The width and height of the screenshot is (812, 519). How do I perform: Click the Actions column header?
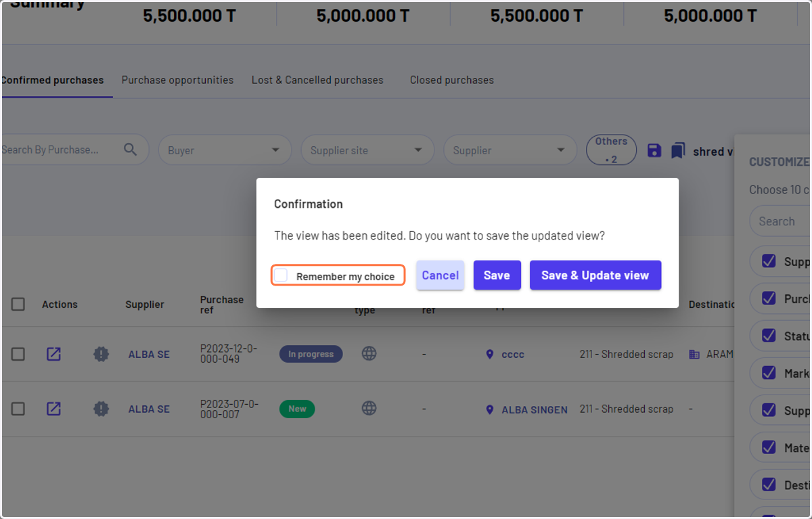coord(60,304)
